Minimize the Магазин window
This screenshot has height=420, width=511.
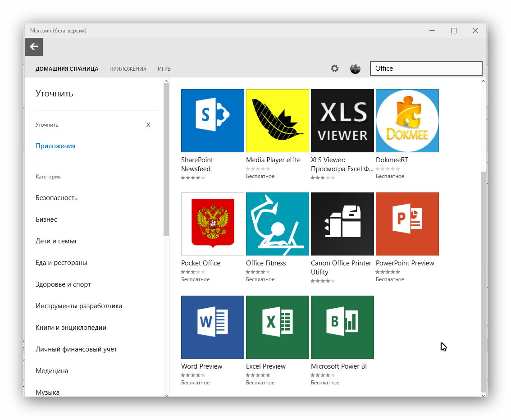click(x=432, y=31)
